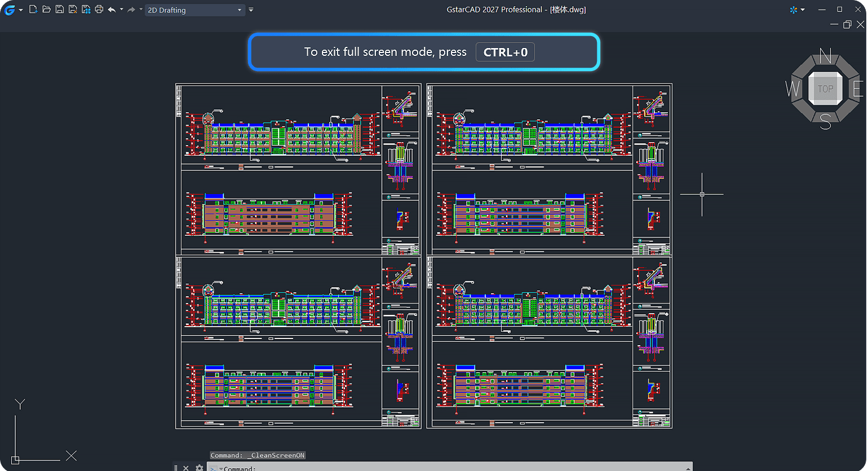Click the command line drag handle

pos(176,468)
